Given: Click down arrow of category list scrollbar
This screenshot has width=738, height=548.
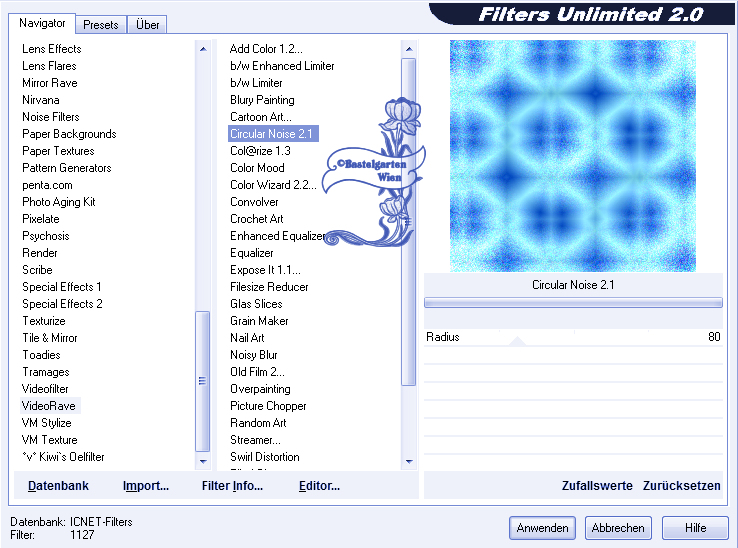Looking at the screenshot, I should tap(203, 461).
